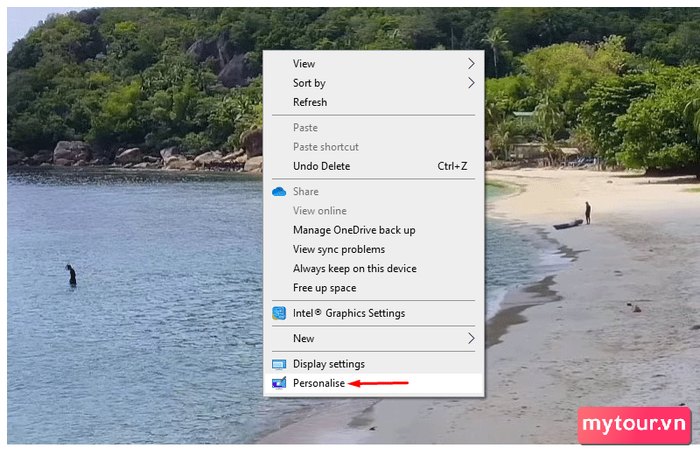The height and width of the screenshot is (455, 700).
Task: Choose Refresh from the context menu
Action: [310, 102]
